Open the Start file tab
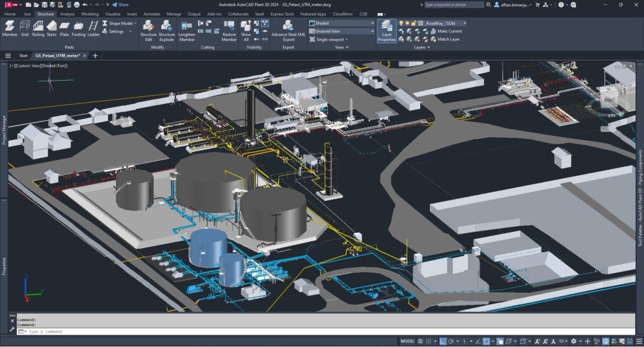The width and height of the screenshot is (644, 347). pos(23,55)
